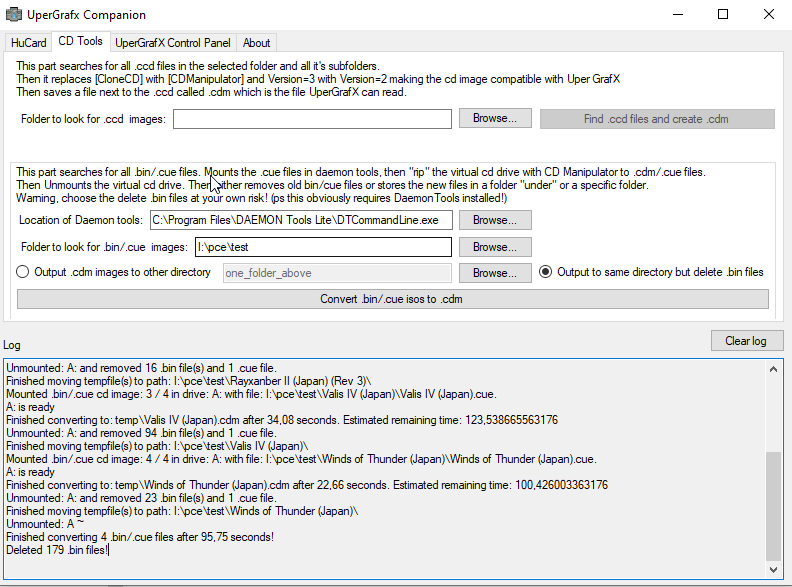Click the UperGrafx Companion app icon

(x=14, y=14)
